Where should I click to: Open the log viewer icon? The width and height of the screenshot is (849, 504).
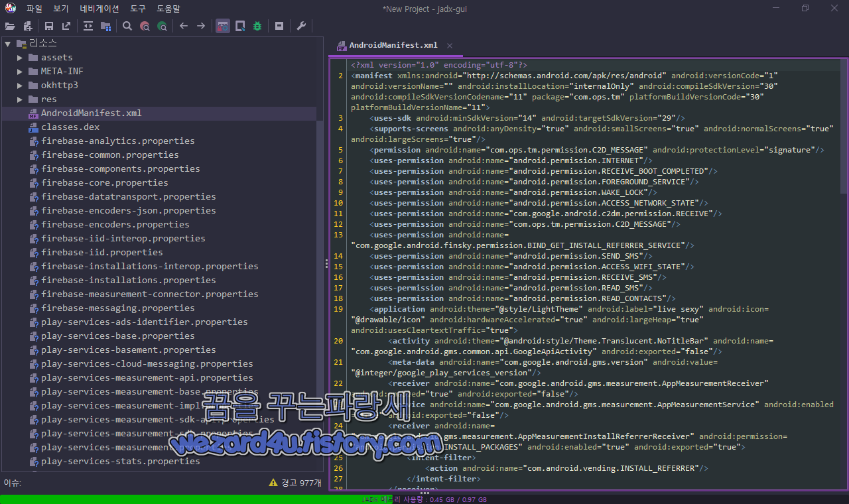[x=279, y=26]
